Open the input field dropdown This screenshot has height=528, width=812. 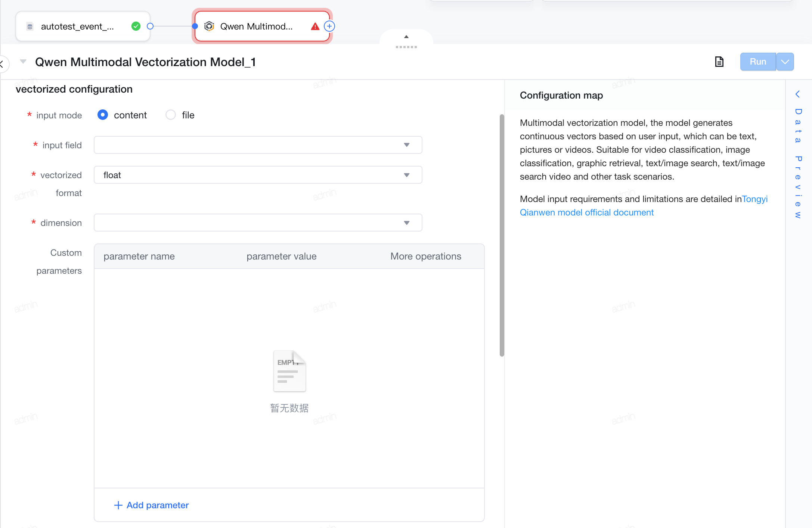(x=258, y=145)
